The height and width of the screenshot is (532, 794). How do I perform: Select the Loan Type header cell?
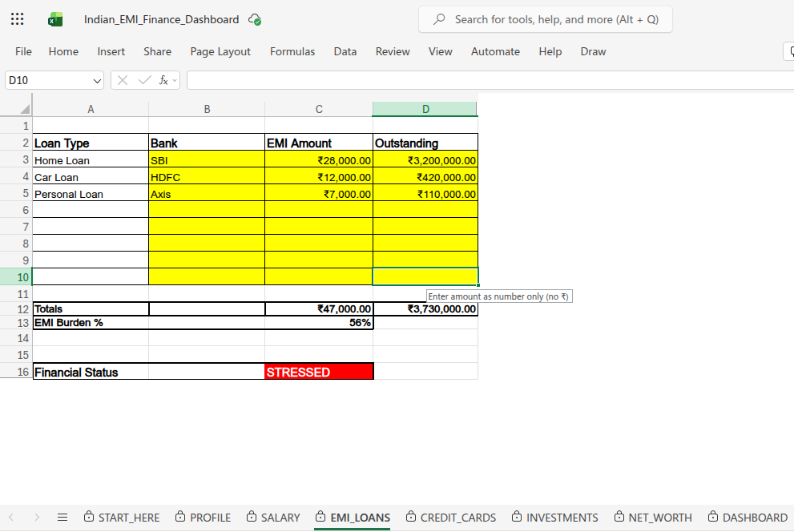click(x=91, y=143)
